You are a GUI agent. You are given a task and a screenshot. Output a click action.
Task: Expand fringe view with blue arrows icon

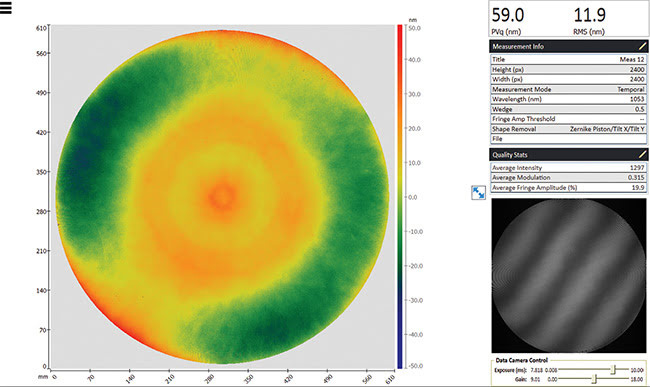(x=478, y=193)
